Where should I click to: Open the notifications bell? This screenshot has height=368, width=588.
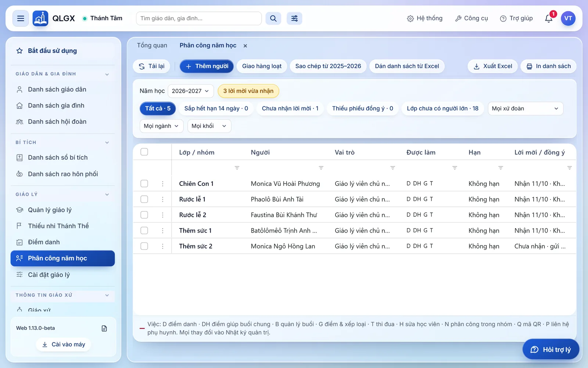coord(549,18)
